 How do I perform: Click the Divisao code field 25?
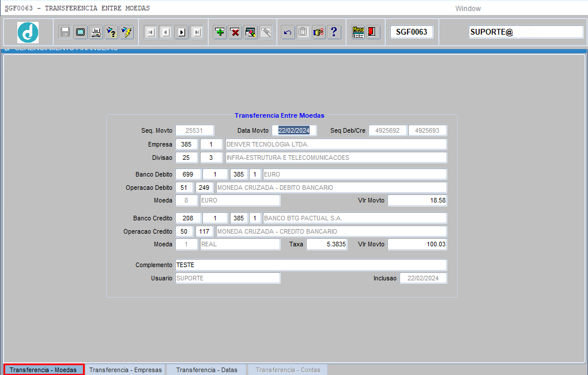click(186, 157)
